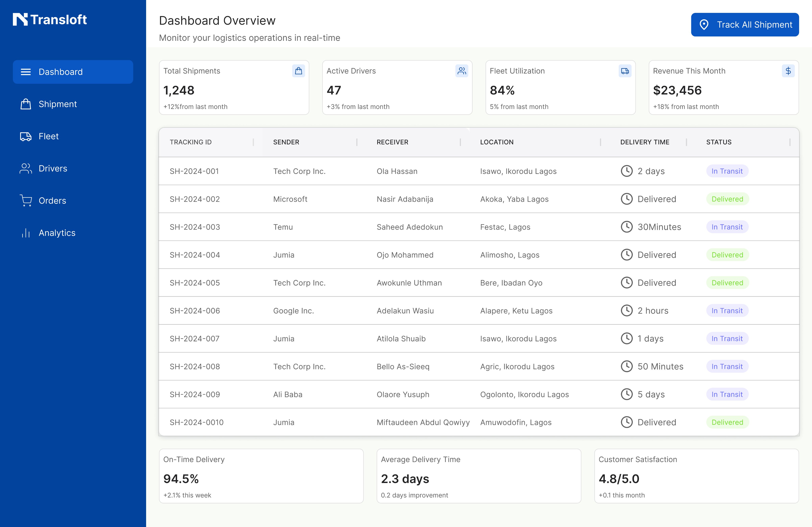Click the Transloft logo icon
The width and height of the screenshot is (812, 527).
coord(20,19)
